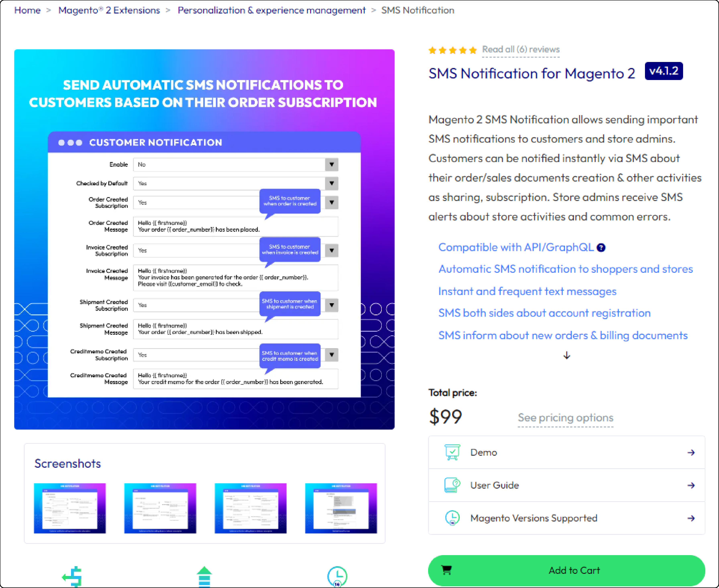Open the Demo row

(x=567, y=452)
